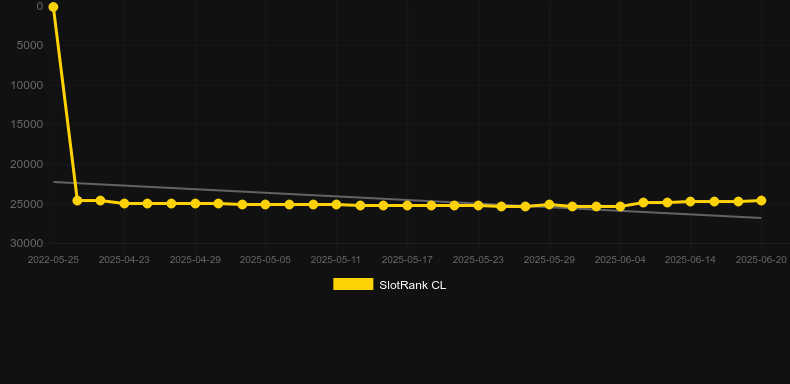Image resolution: width=790 pixels, height=384 pixels.
Task: Toggle the SlotRank CL dataset label
Action: [412, 285]
